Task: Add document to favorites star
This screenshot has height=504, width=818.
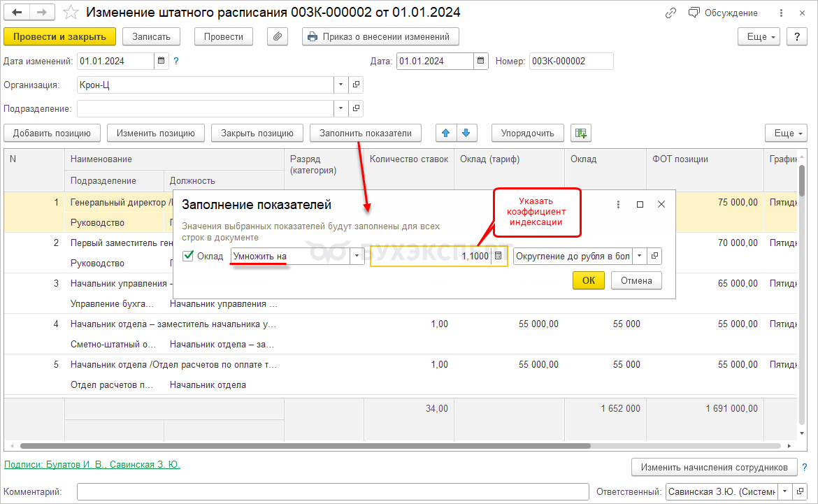Action: pos(71,13)
